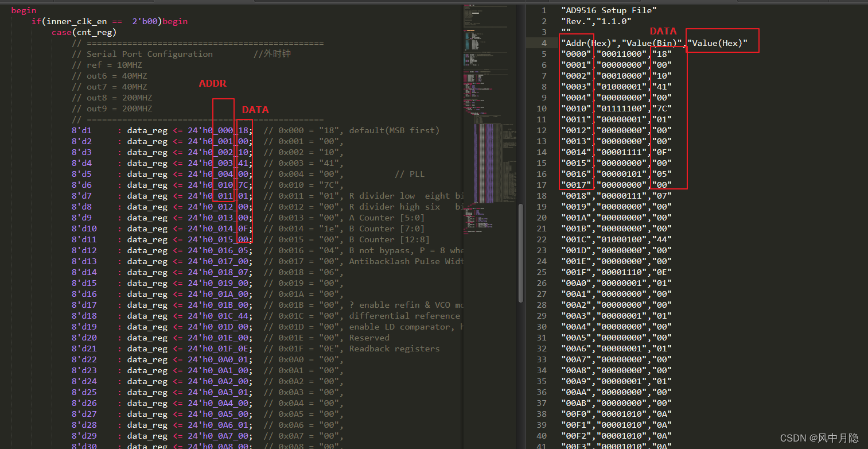
Task: Click value 24'h0_01C_44
Action: tap(219, 316)
